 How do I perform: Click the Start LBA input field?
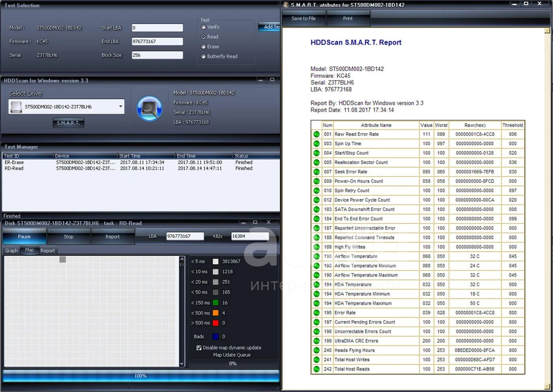coord(157,28)
